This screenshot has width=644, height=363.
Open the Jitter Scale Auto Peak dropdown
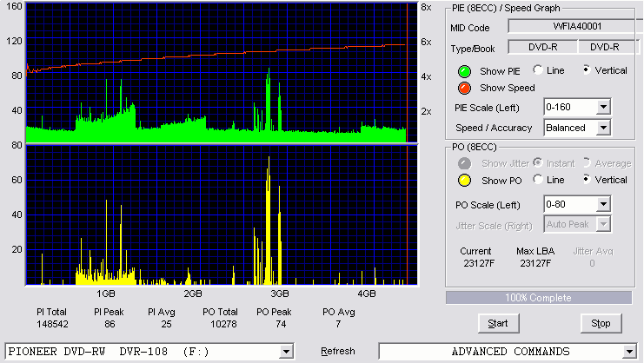603,224
